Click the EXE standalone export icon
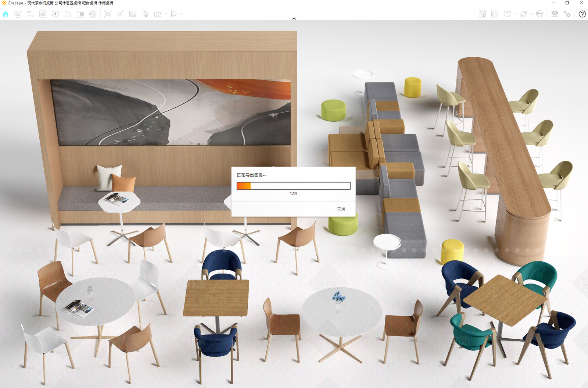The width and height of the screenshot is (588, 388). (x=174, y=14)
